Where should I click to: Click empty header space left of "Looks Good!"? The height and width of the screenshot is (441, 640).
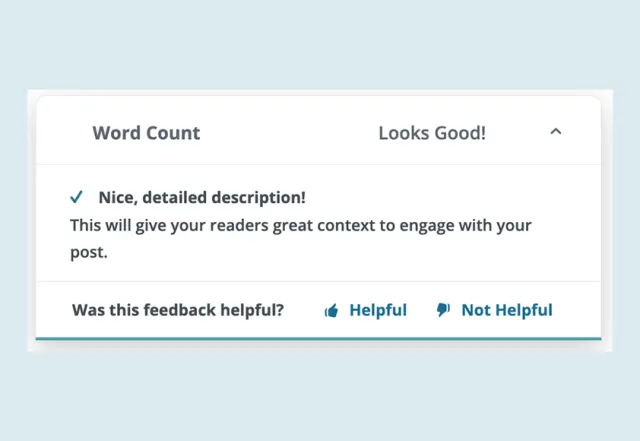click(290, 133)
